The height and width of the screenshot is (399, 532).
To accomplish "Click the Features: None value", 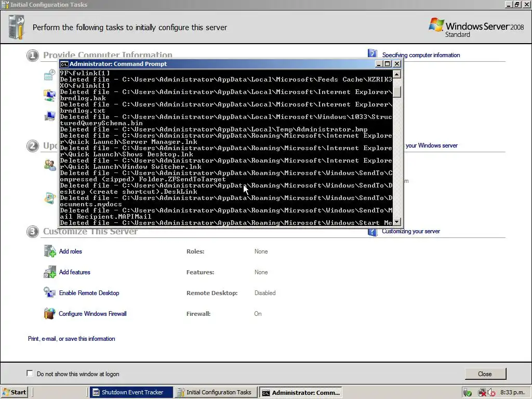I will click(x=261, y=272).
